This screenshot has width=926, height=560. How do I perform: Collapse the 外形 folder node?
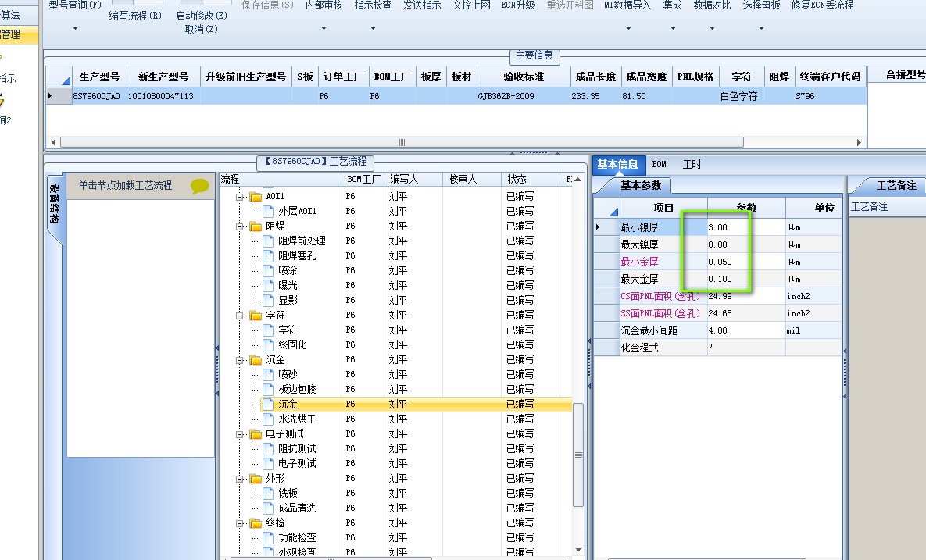241,478
